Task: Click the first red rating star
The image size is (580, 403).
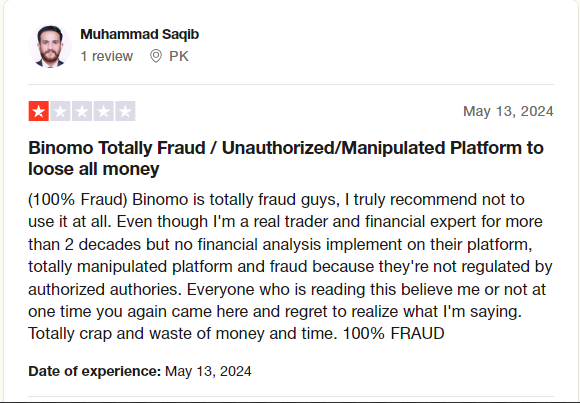Action: tap(38, 111)
